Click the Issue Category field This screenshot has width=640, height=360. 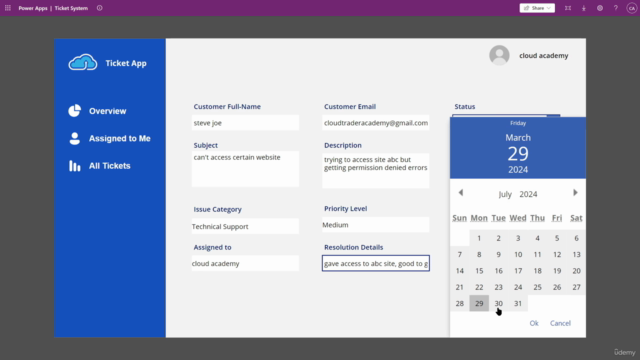[x=245, y=226]
